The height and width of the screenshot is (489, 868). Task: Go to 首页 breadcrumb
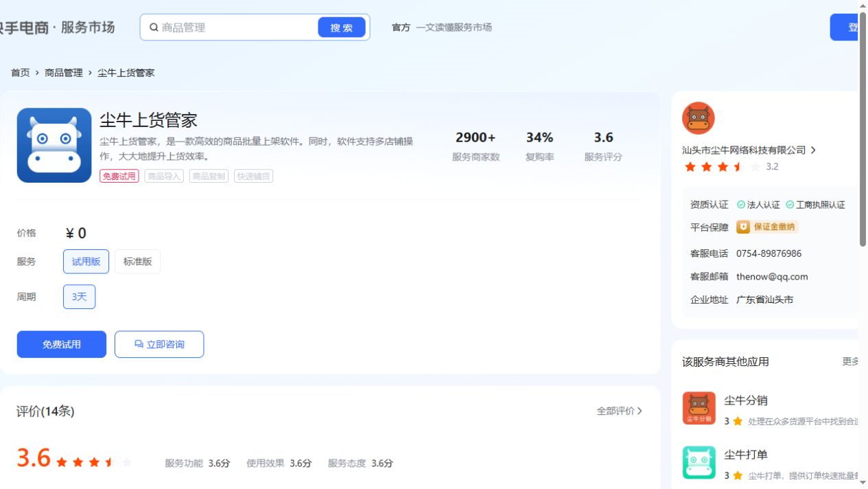pyautogui.click(x=21, y=73)
